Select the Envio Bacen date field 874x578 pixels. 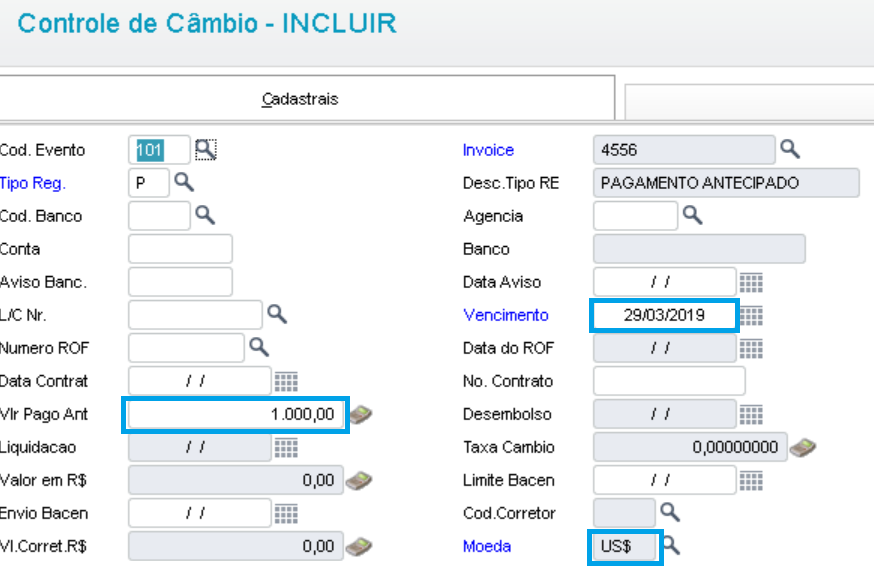tap(200, 513)
